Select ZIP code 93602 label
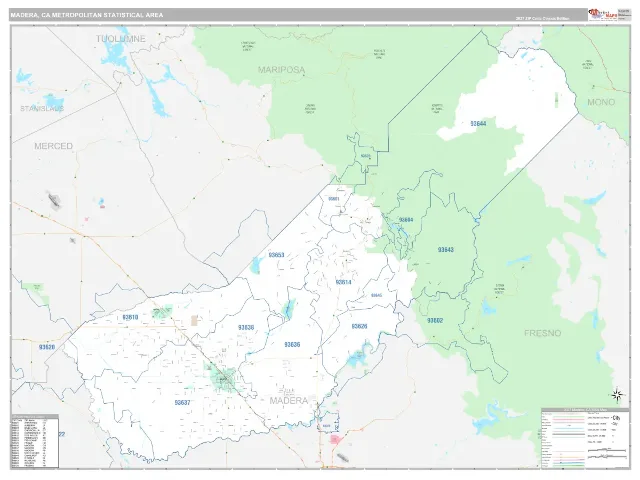 point(435,320)
